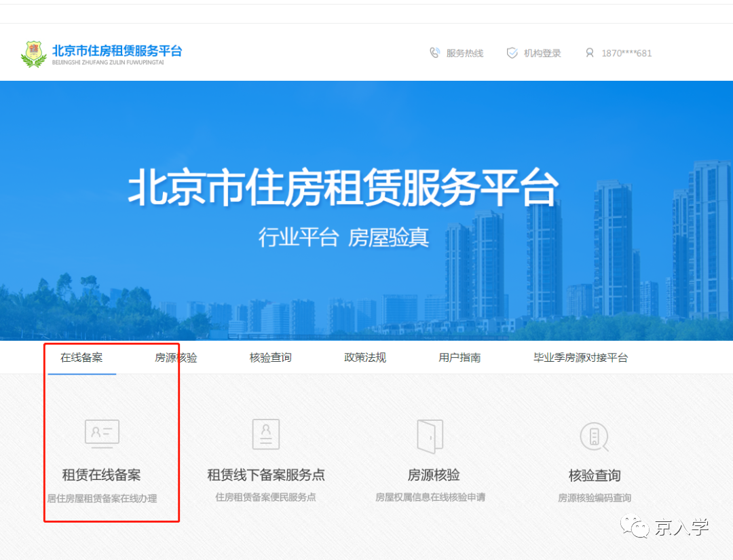733x560 pixels.
Task: Click the 北京市住房租赁服务平台 header title
Action: (117, 50)
